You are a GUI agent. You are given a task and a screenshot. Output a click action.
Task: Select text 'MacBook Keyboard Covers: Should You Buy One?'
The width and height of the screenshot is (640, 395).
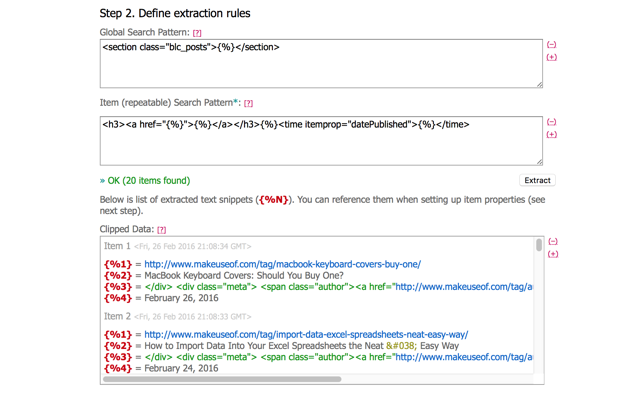point(244,275)
